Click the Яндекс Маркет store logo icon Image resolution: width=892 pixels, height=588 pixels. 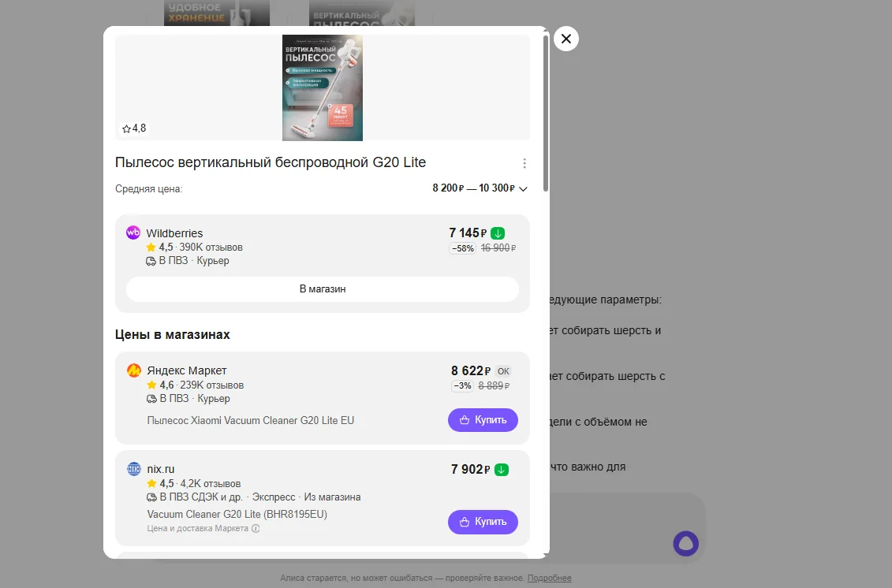point(133,370)
